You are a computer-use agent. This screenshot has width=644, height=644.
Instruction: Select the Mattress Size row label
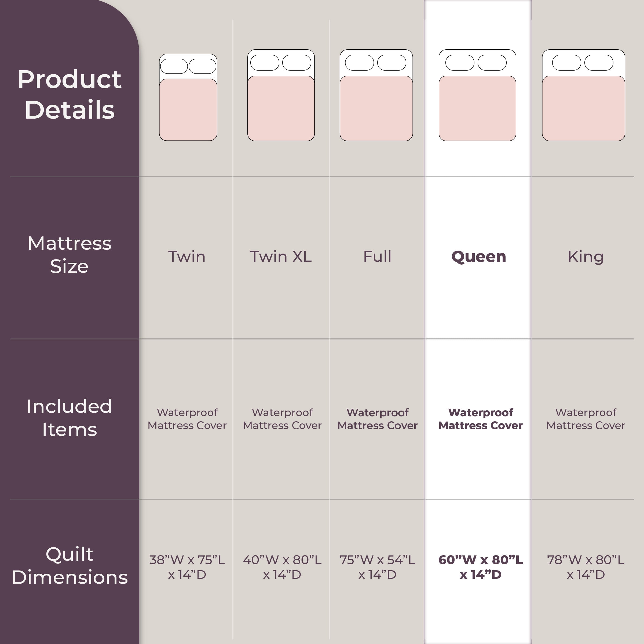[x=70, y=255]
